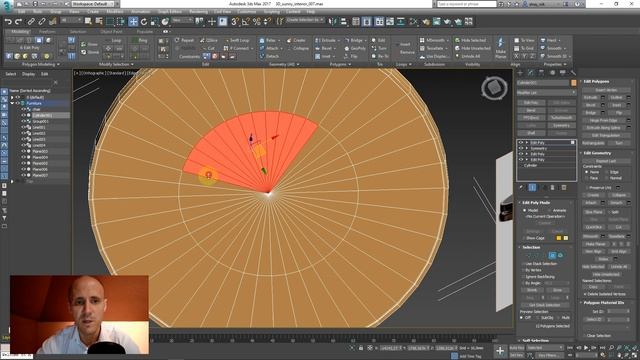Toggle the Percent Snap icon
The height and width of the screenshot is (360, 640).
(x=256, y=21)
